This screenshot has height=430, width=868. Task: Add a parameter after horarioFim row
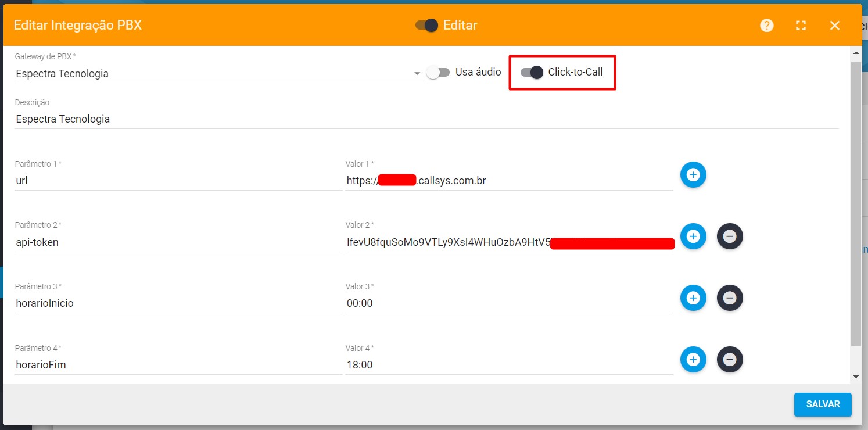pyautogui.click(x=693, y=359)
